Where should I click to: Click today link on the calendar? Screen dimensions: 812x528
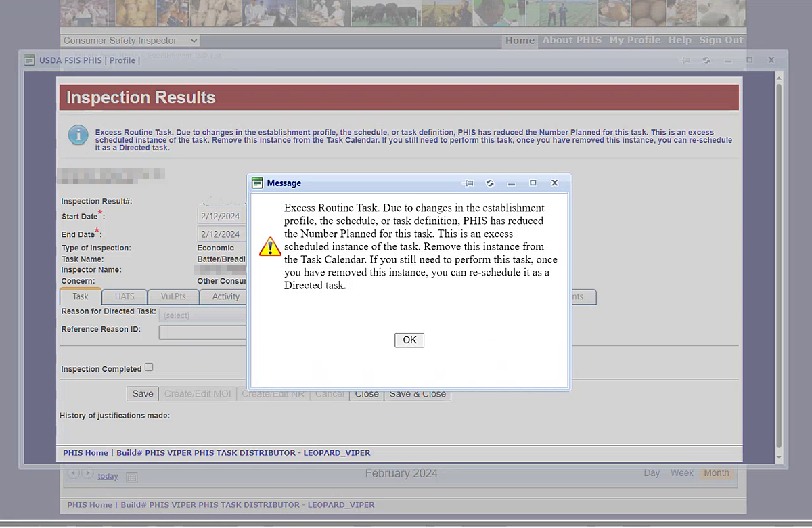(x=108, y=476)
